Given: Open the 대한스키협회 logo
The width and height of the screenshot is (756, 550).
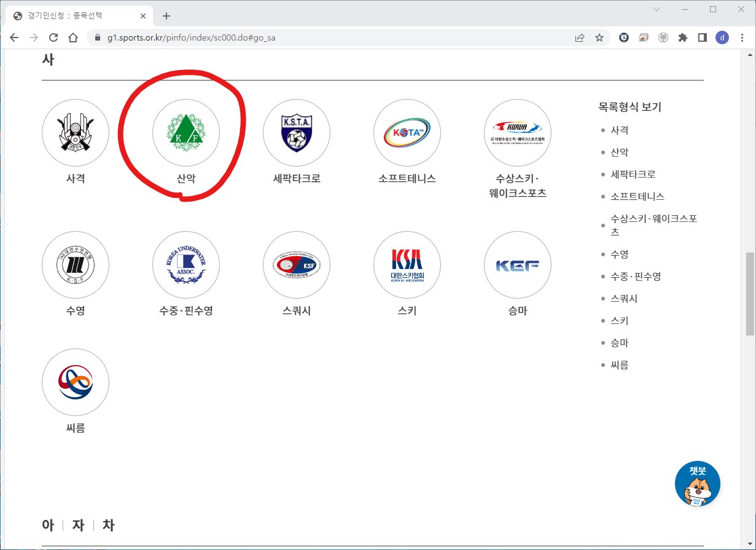Looking at the screenshot, I should 407,265.
